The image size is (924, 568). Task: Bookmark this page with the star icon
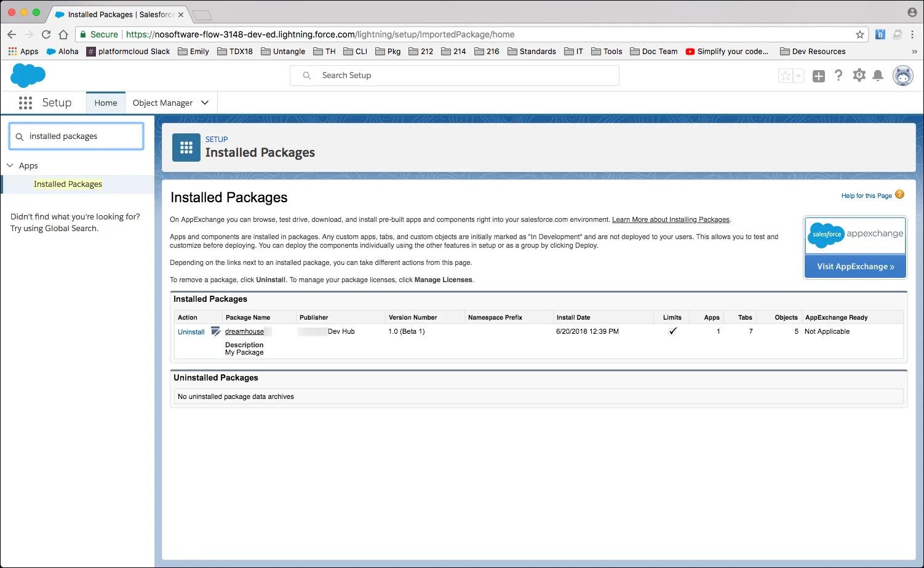click(x=860, y=34)
